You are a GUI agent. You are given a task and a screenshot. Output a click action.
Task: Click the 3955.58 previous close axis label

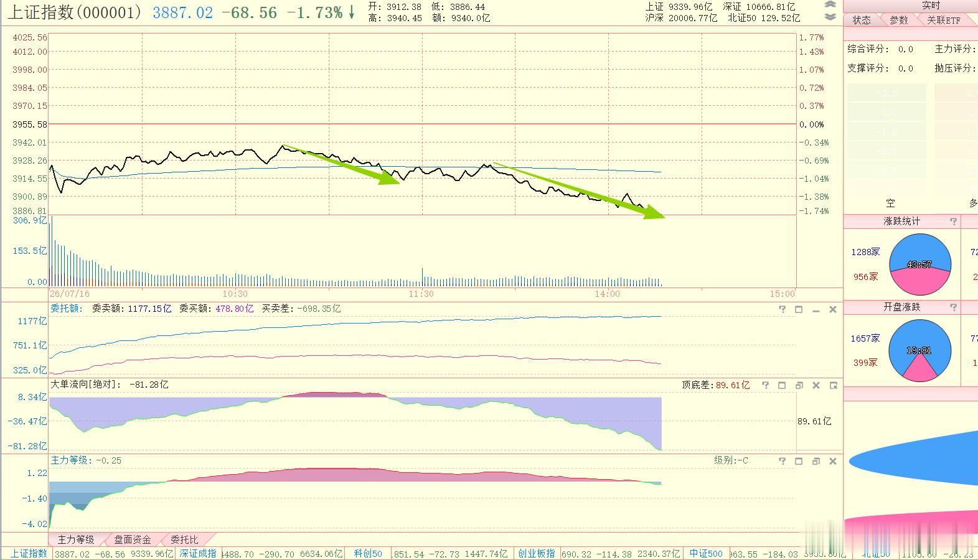29,124
